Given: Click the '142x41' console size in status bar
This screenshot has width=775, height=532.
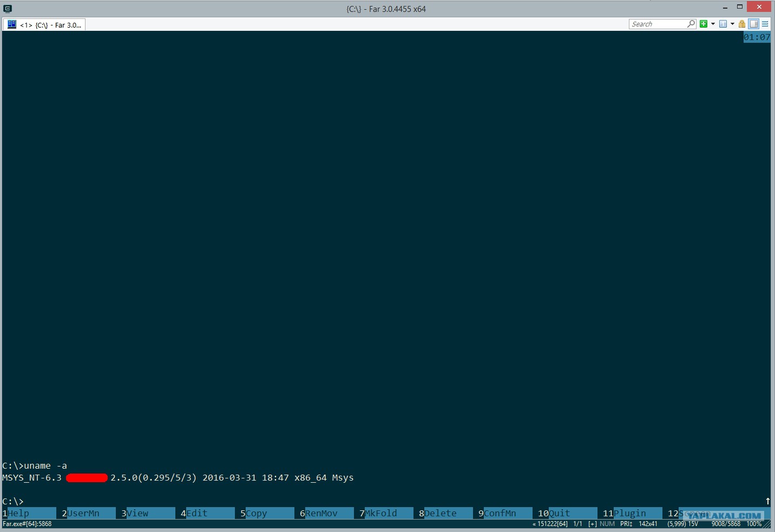Looking at the screenshot, I should [x=648, y=524].
